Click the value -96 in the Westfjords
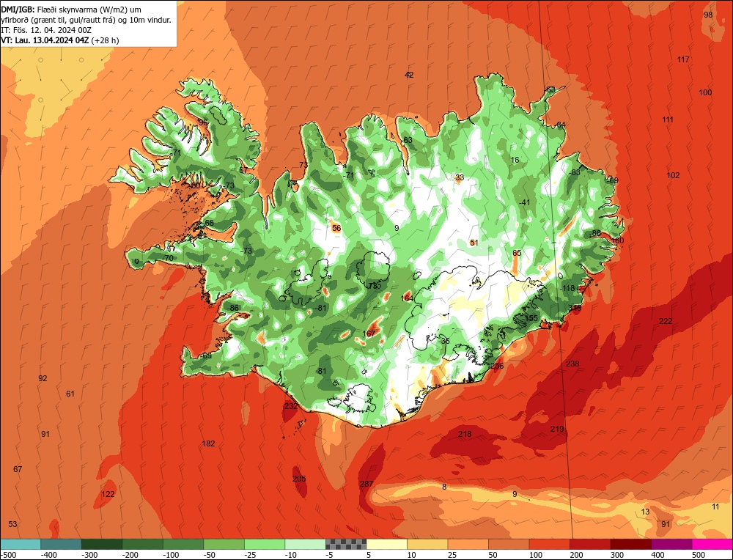733x560 pixels. (x=202, y=122)
